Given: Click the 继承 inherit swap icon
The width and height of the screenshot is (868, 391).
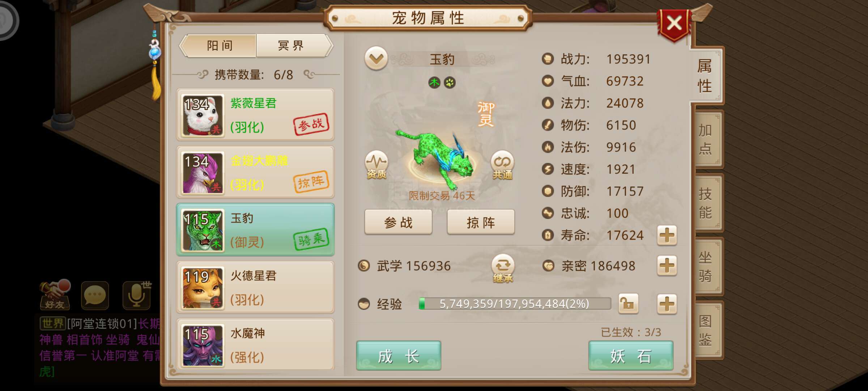Looking at the screenshot, I should pyautogui.click(x=503, y=269).
